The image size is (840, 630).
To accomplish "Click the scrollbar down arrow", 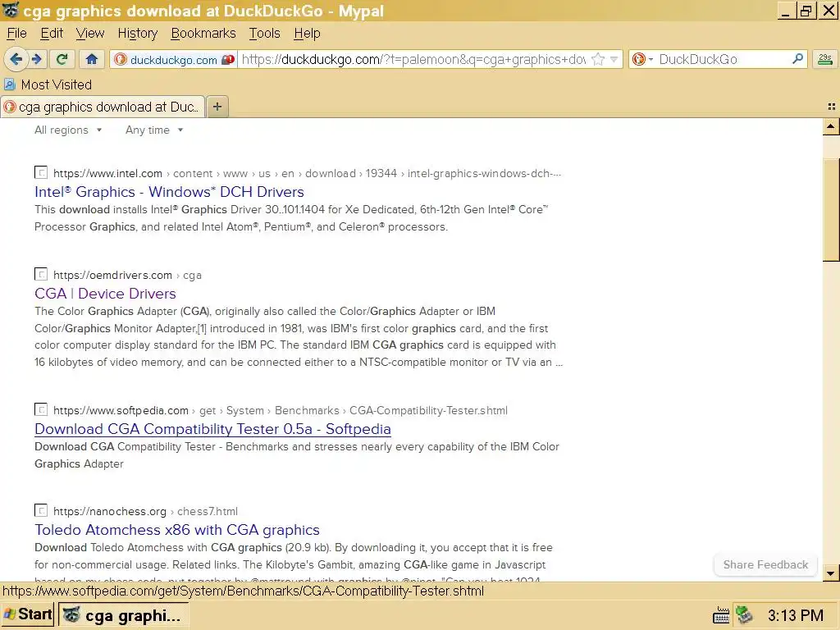I will click(x=830, y=573).
